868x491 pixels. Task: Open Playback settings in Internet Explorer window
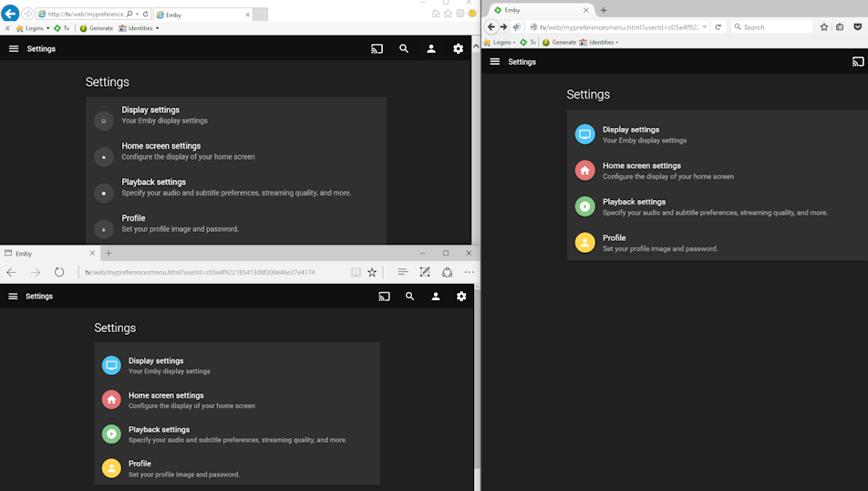point(236,187)
